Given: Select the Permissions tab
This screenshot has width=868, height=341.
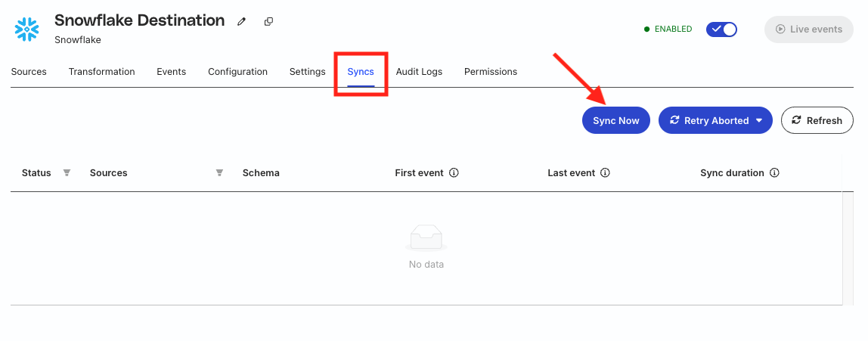Looking at the screenshot, I should (491, 72).
